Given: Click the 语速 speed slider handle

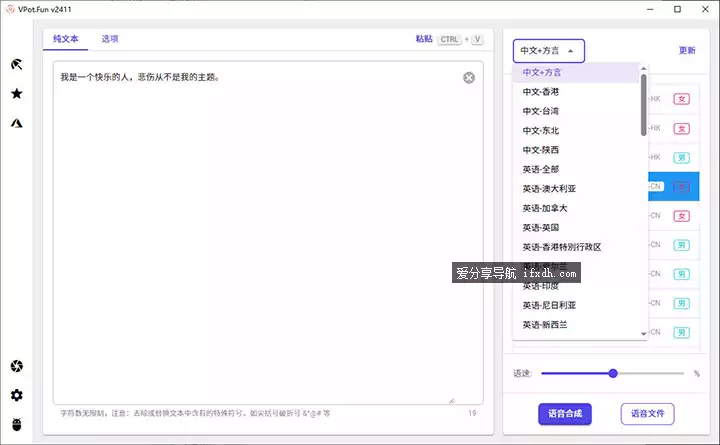Looking at the screenshot, I should point(613,373).
